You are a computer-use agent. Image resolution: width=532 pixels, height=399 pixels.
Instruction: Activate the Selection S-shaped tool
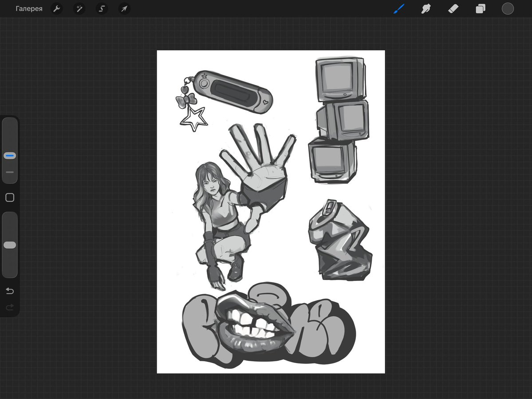(x=102, y=9)
